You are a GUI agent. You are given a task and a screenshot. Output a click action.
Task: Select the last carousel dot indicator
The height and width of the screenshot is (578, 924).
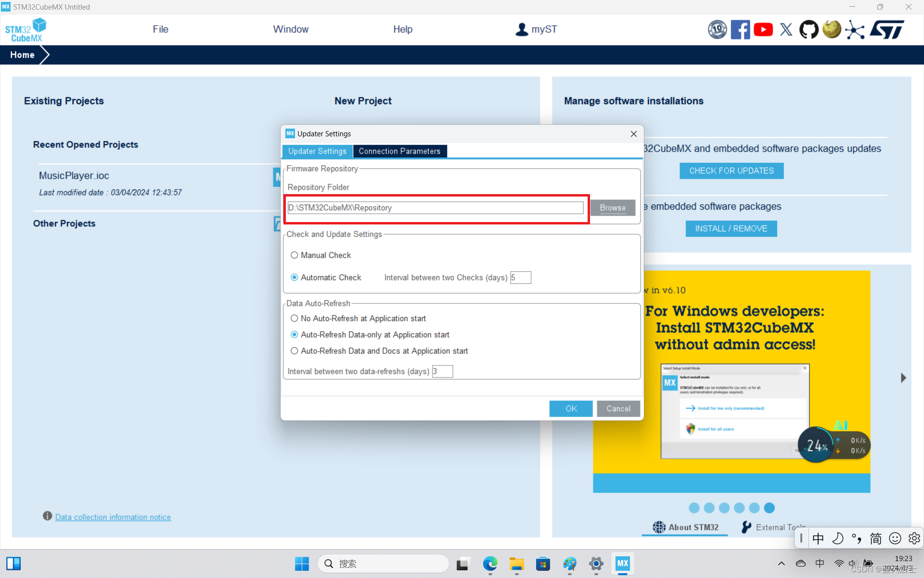770,508
